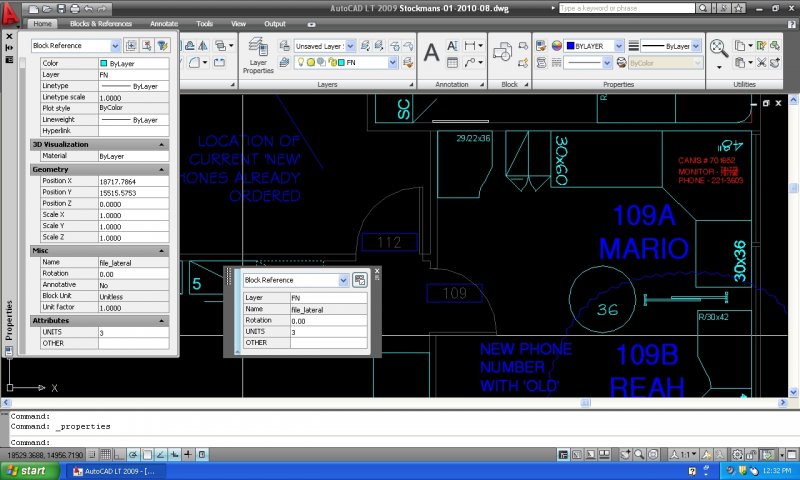Click the Windows start button
Screen dimensions: 800x480
click(x=29, y=471)
